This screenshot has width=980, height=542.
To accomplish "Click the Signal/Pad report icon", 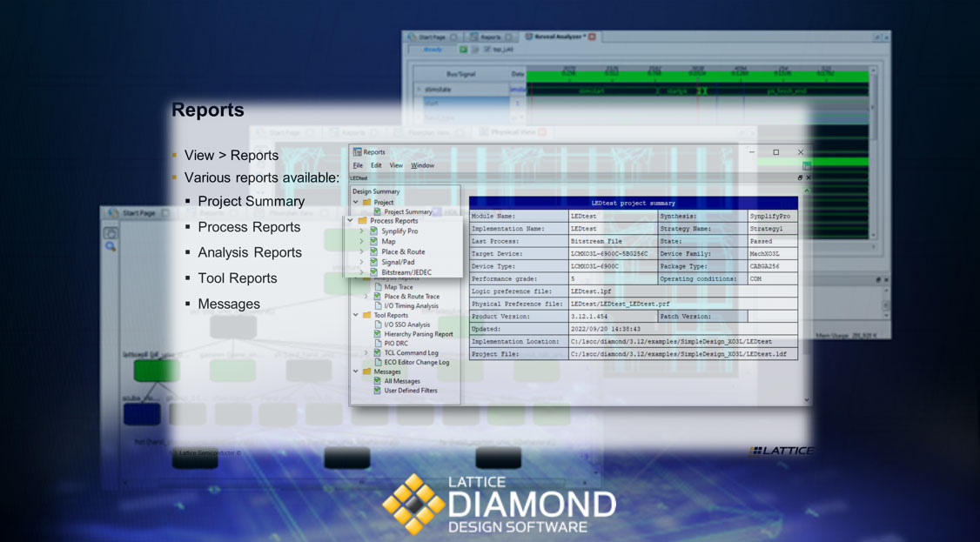I will (373, 262).
